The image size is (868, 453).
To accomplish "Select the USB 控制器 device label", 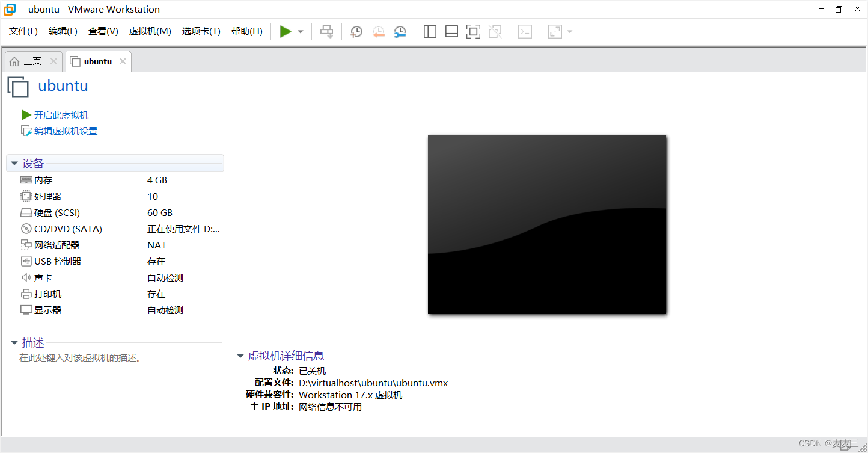I will [58, 262].
